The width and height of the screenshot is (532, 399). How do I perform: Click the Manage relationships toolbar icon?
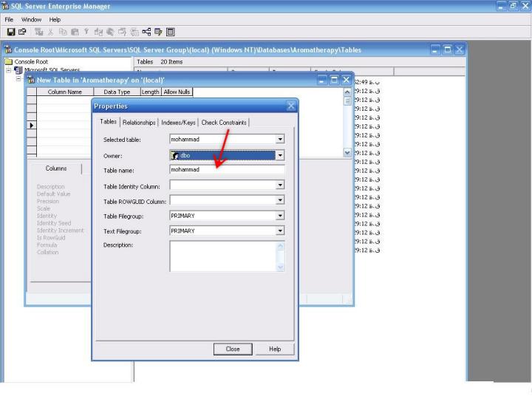146,32
